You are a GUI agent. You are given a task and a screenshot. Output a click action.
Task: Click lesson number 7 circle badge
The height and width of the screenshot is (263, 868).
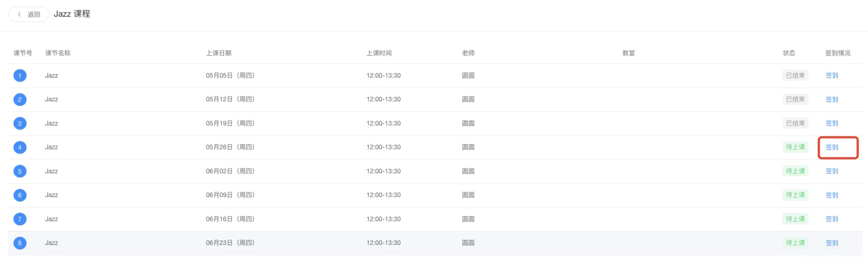(x=20, y=219)
